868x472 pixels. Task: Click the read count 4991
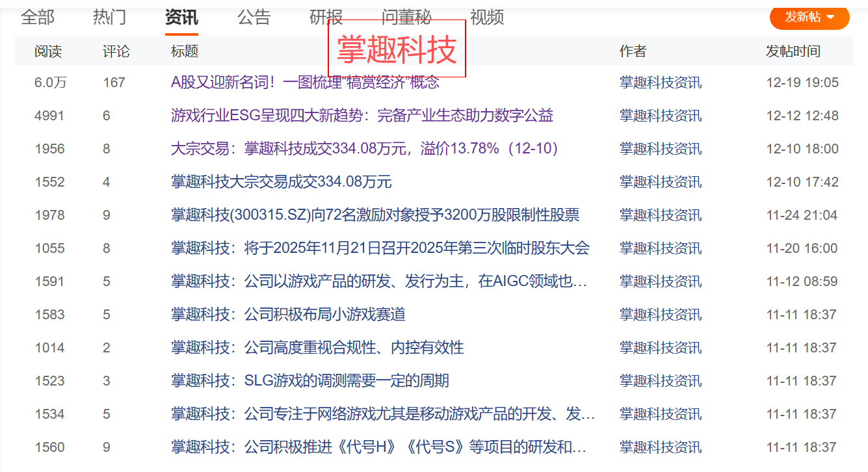[49, 116]
